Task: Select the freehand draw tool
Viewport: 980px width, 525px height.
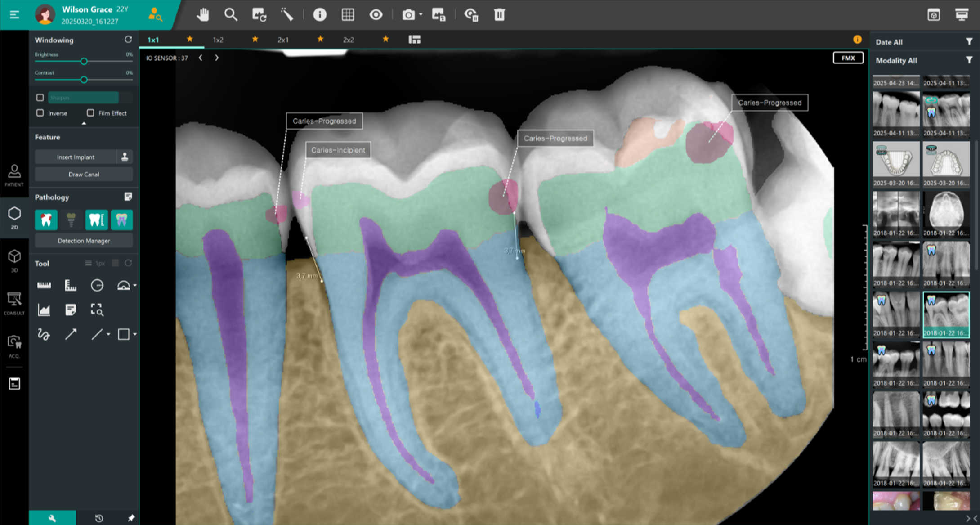Action: pyautogui.click(x=44, y=334)
